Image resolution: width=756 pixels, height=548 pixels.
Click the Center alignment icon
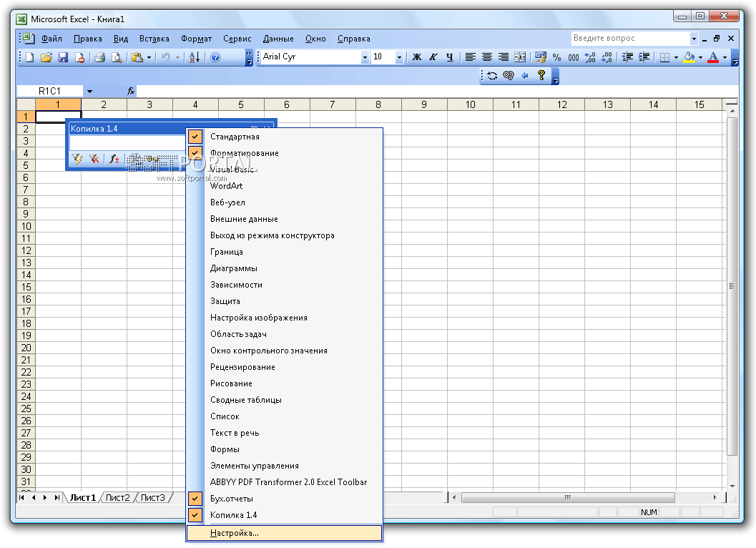487,57
